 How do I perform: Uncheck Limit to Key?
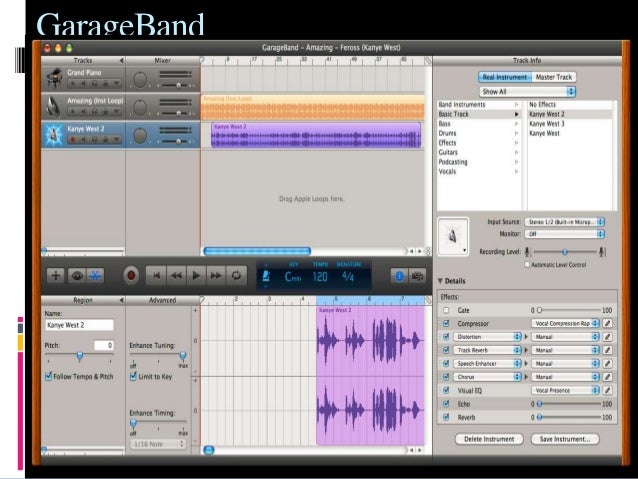(133, 376)
